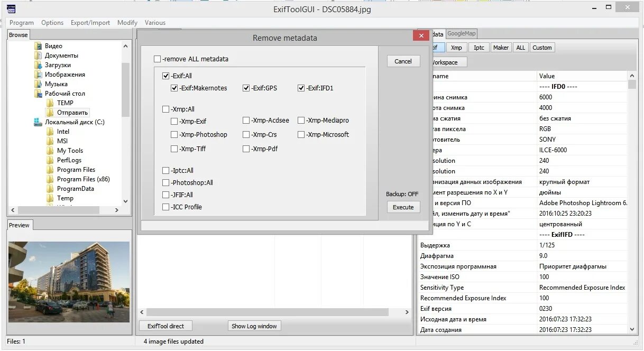Viewport: 644px width, 351px height.
Task: Select the ILCE-6000 value cell
Action: (x=582, y=150)
